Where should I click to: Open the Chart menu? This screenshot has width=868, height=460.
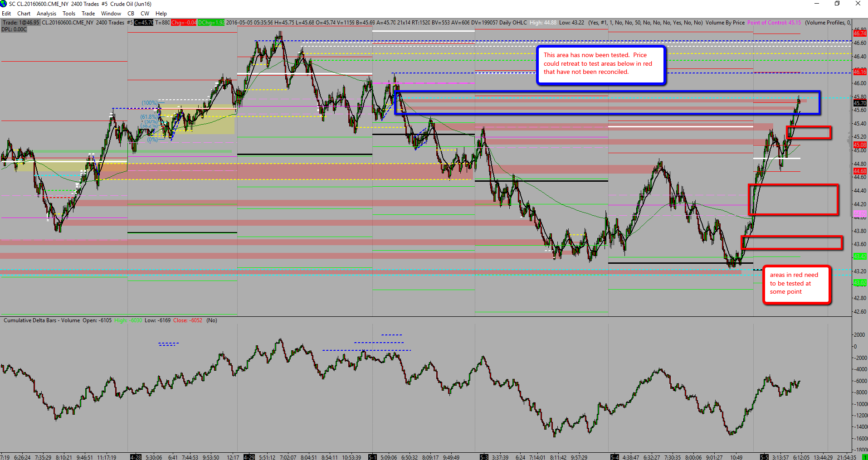pos(24,14)
